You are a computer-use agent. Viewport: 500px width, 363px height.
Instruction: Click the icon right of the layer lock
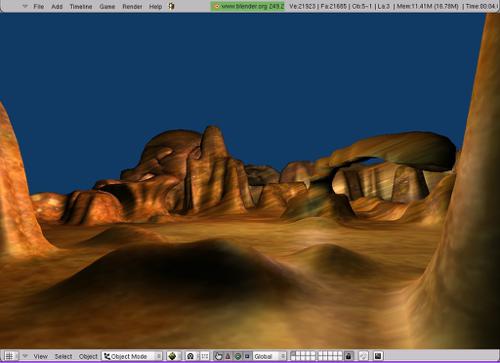363,356
